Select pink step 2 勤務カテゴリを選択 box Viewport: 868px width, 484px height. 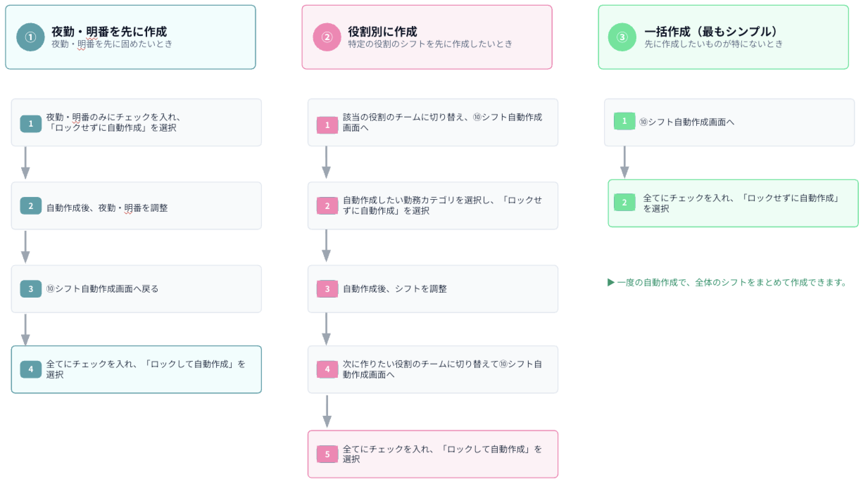433,206
